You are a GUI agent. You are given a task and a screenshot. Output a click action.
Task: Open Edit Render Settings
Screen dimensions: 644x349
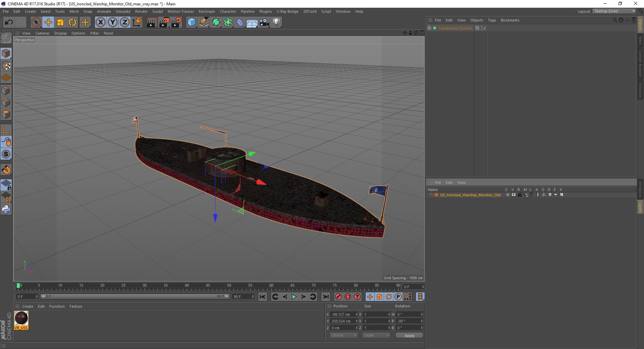click(x=176, y=22)
